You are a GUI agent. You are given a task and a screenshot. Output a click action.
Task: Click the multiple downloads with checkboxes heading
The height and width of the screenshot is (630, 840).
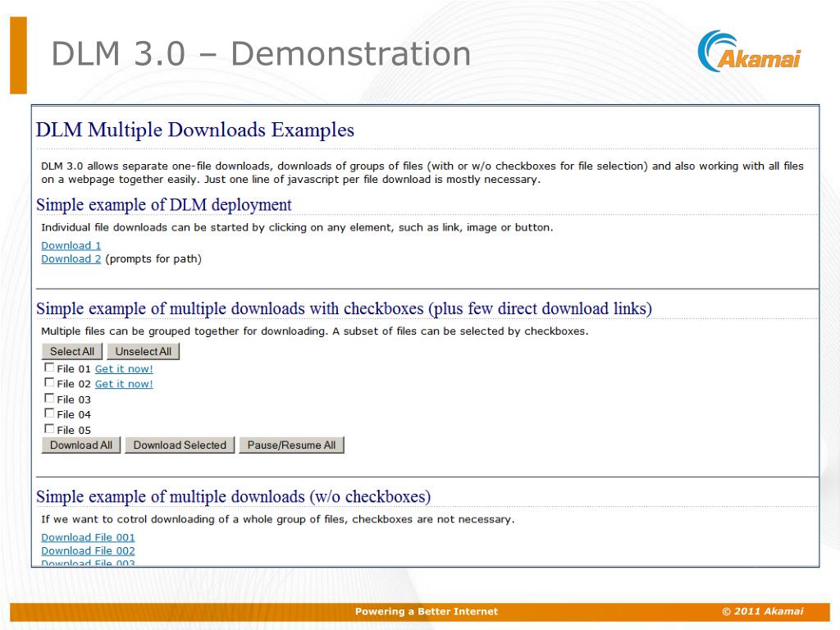point(344,308)
